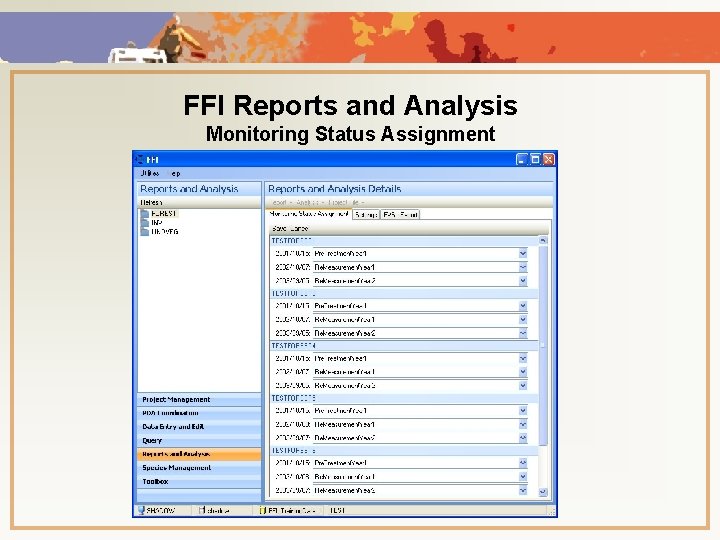The width and height of the screenshot is (720, 540).
Task: Open ReMeasurementYear1 dropdown in first TESTFOR group
Action: pos(523,267)
